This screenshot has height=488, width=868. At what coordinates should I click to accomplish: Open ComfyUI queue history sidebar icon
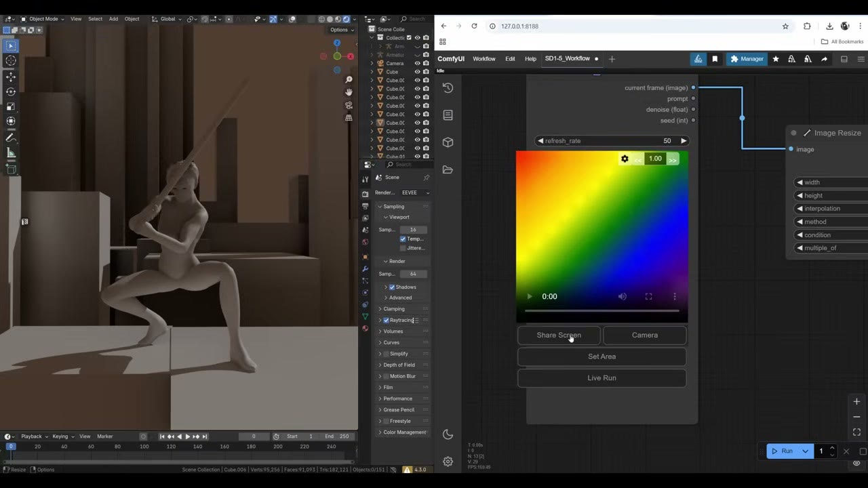coord(448,87)
